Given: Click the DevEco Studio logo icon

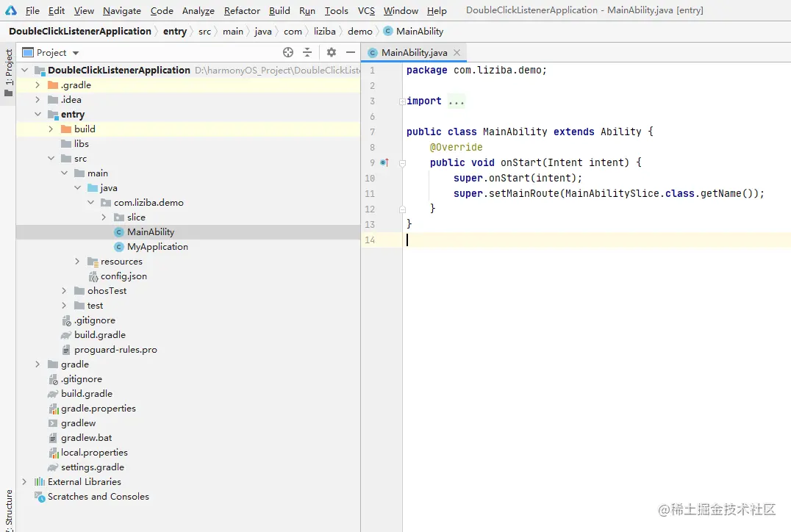Looking at the screenshot, I should 10,10.
